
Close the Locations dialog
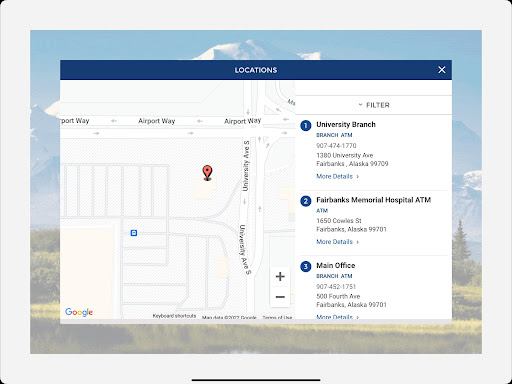(442, 70)
